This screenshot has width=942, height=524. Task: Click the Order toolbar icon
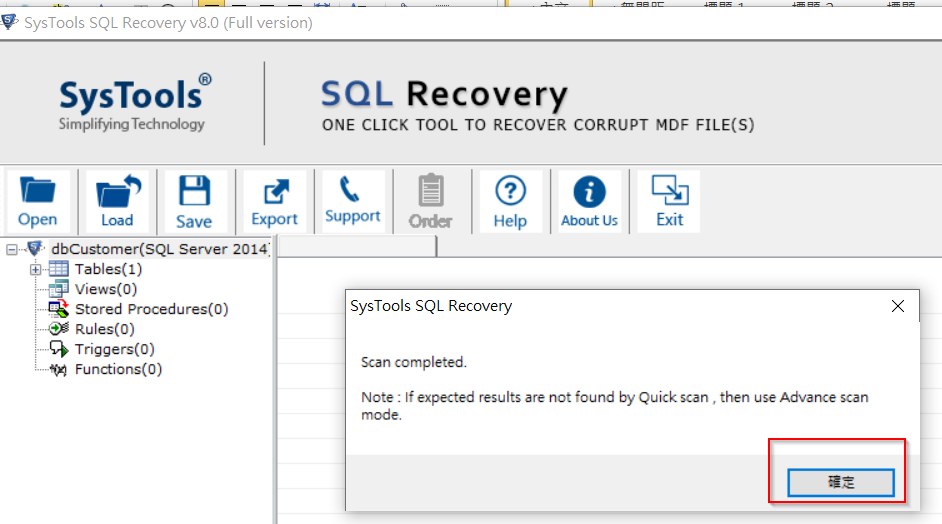431,201
